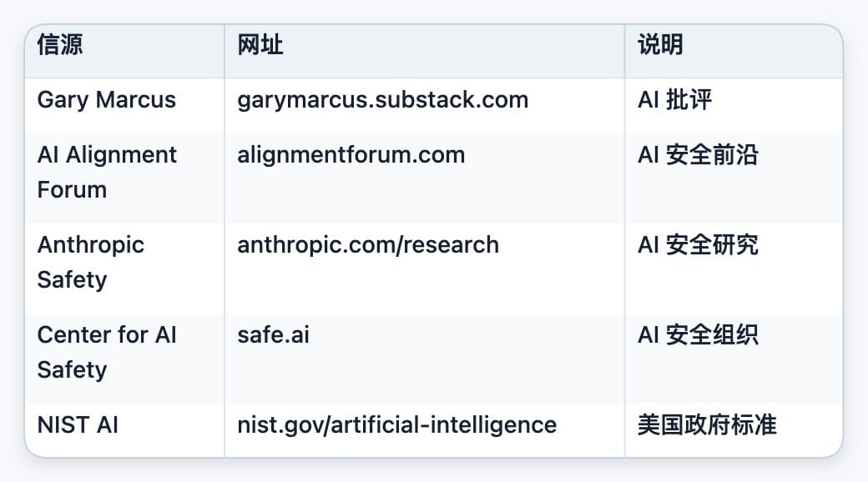The height and width of the screenshot is (482, 868).
Task: Open the anthropic.com/research link
Action: 368,245
